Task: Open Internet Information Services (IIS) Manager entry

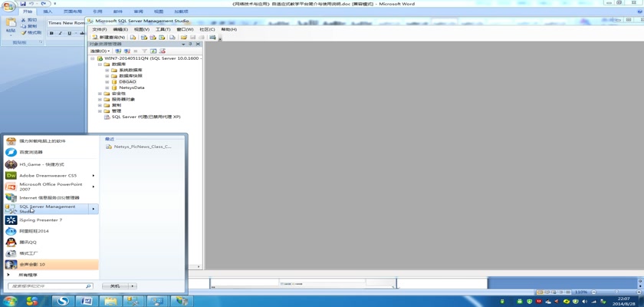Action: pyautogui.click(x=51, y=198)
